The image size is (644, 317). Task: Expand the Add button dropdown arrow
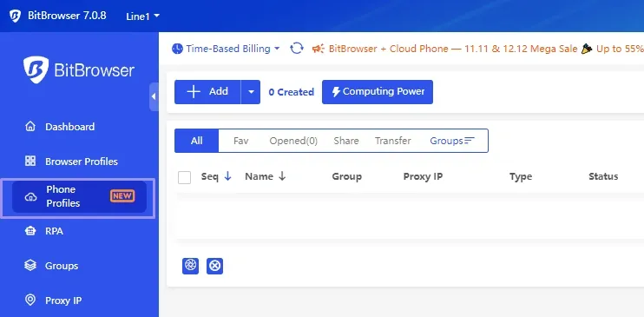point(251,92)
